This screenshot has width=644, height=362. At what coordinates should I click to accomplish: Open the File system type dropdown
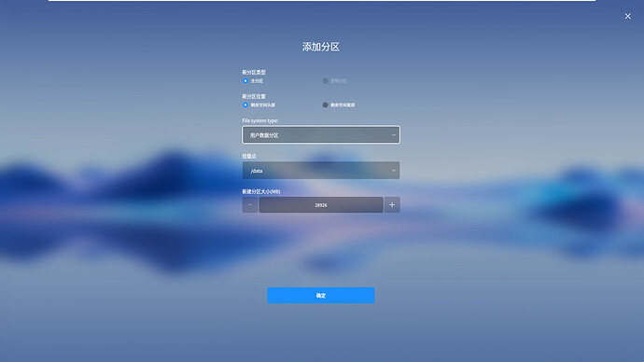[x=321, y=134]
